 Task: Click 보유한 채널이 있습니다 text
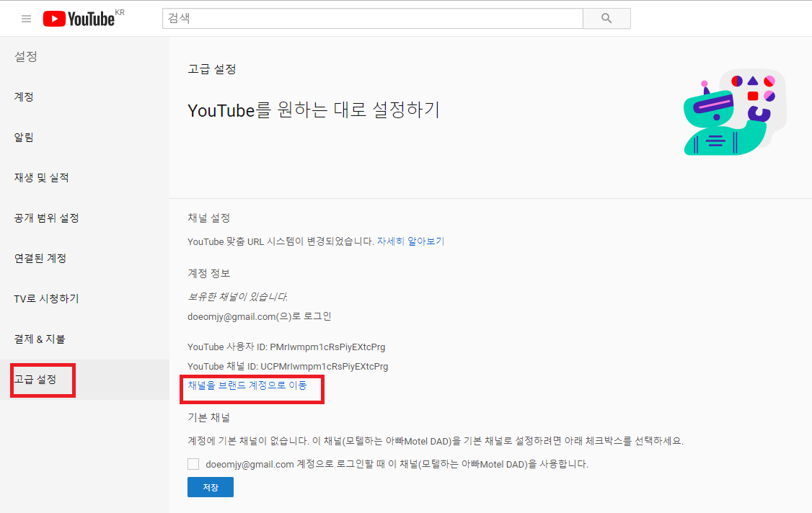click(x=238, y=297)
